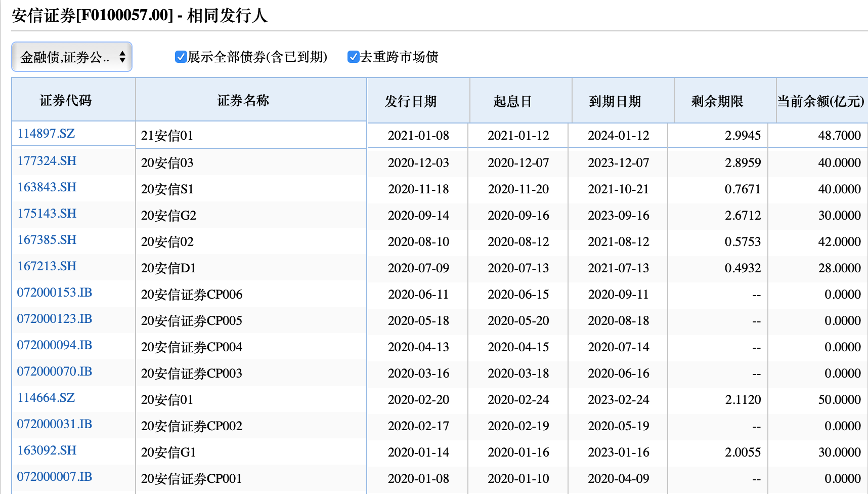Sort by the 证券名称 column header
868x494 pixels.
(251, 100)
